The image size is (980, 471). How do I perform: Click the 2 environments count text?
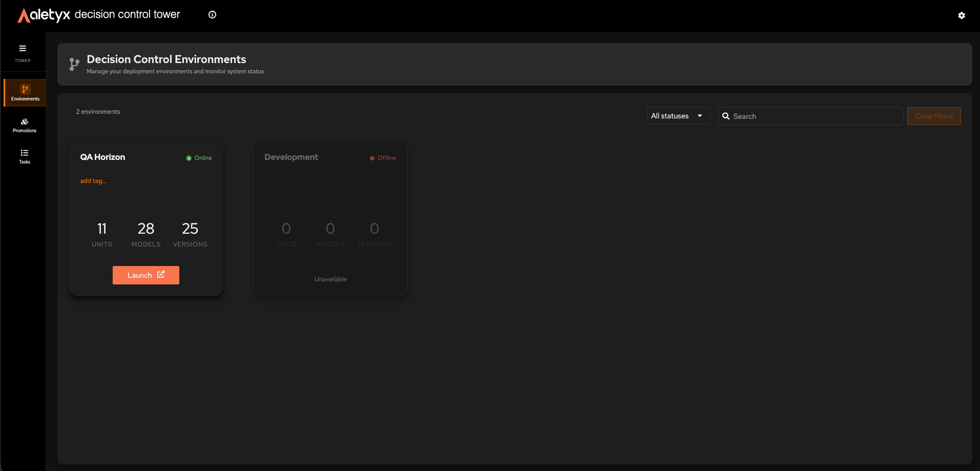click(x=98, y=112)
